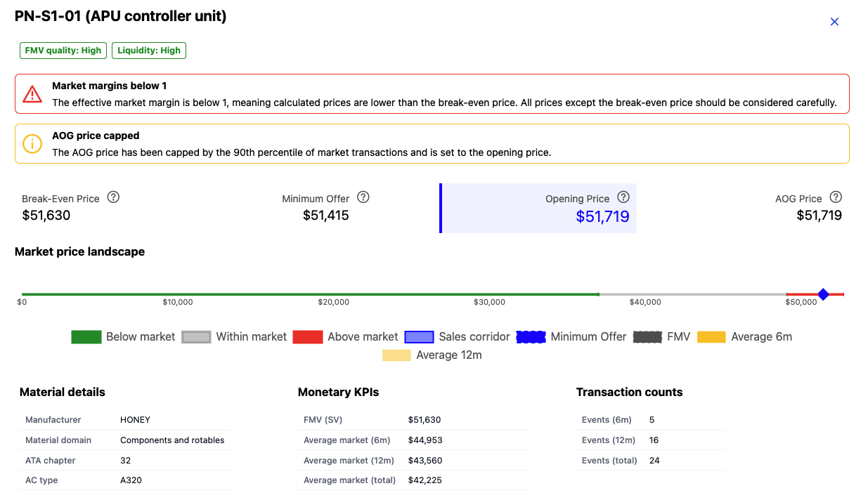The width and height of the screenshot is (868, 500).
Task: Select the blue diamond price marker
Action: (x=823, y=294)
